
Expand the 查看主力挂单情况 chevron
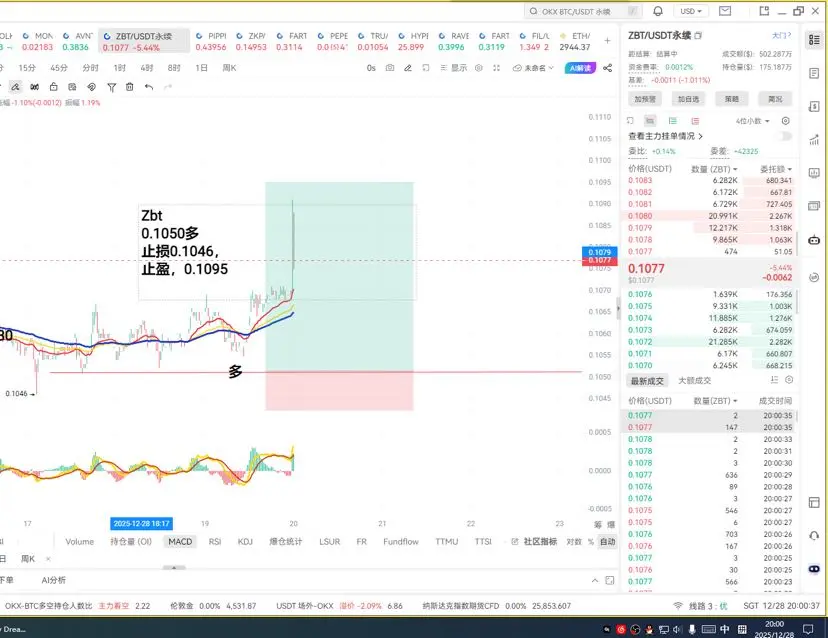point(701,136)
